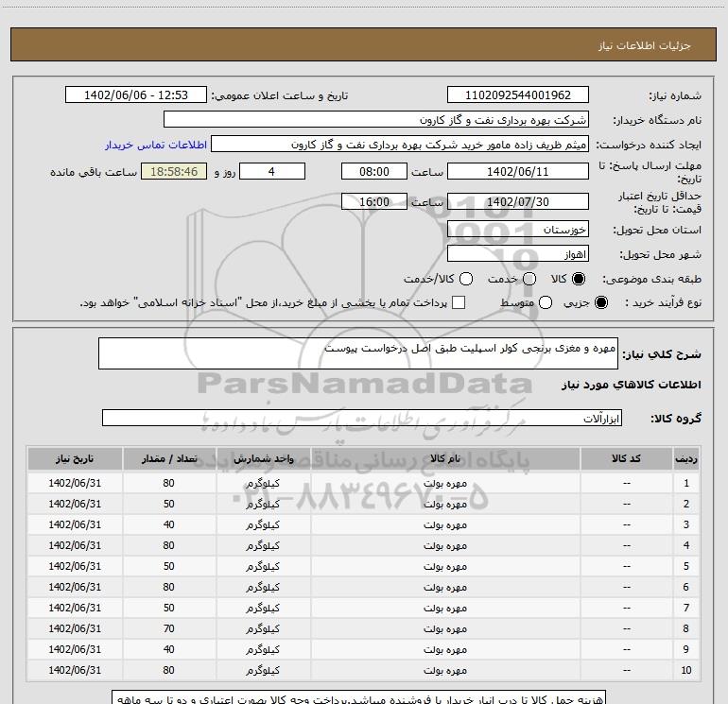Click the جزئیات اطلاعات نیاز header title
The width and height of the screenshot is (728, 704).
(x=645, y=45)
